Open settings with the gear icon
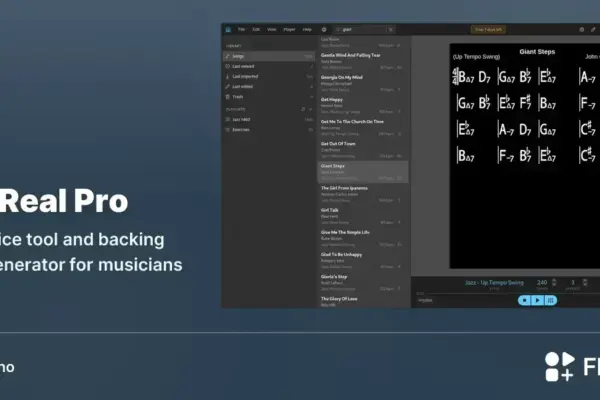600x400 pixels. [582, 29]
